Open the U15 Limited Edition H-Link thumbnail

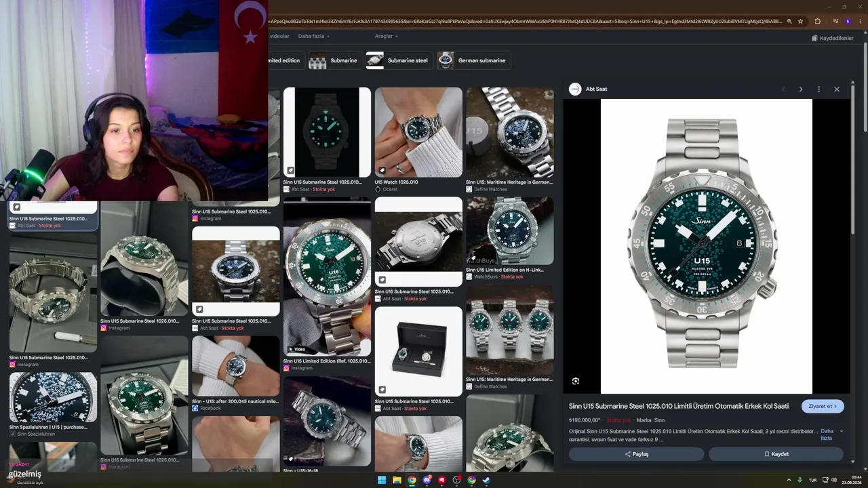(510, 231)
